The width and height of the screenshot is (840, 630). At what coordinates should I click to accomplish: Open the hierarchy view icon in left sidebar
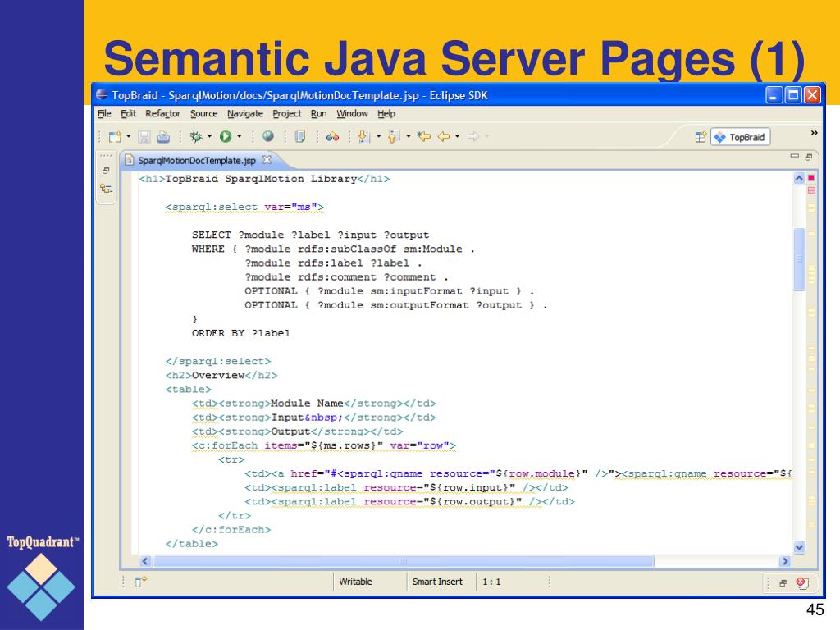coord(106,189)
